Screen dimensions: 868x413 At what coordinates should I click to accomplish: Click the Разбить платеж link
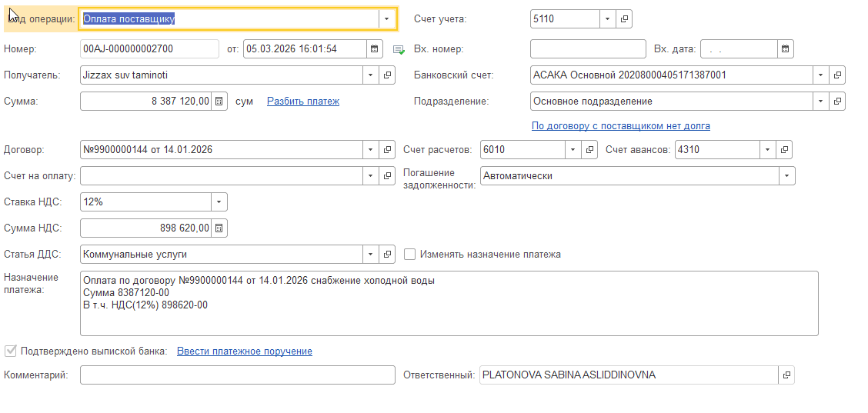coord(303,101)
